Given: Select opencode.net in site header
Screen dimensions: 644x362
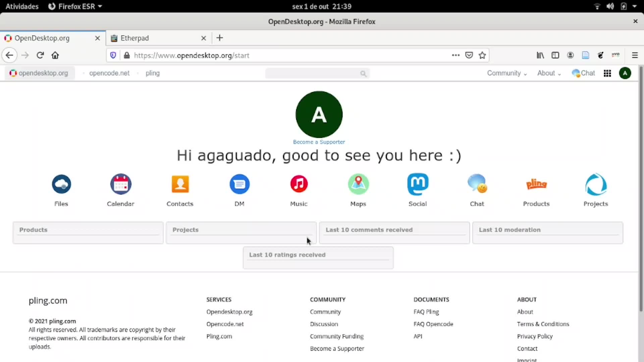Looking at the screenshot, I should point(109,73).
